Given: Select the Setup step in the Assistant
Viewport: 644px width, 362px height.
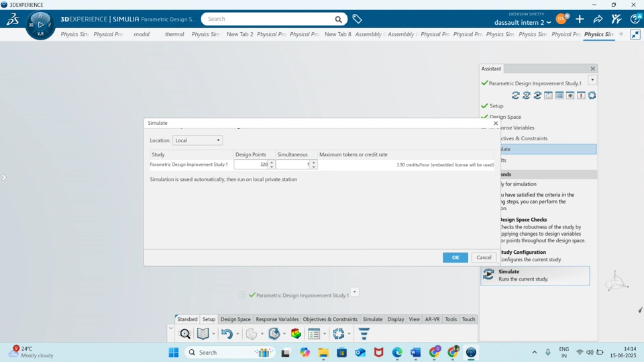Looking at the screenshot, I should coord(496,105).
